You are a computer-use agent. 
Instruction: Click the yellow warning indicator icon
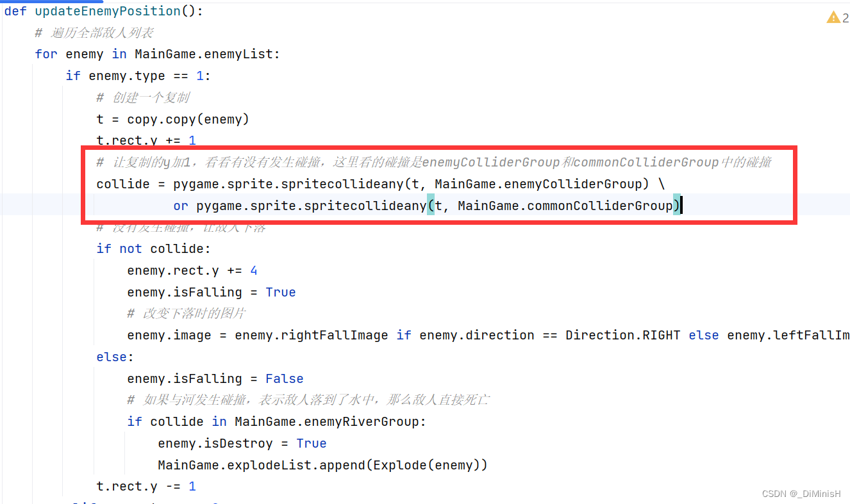pos(833,17)
